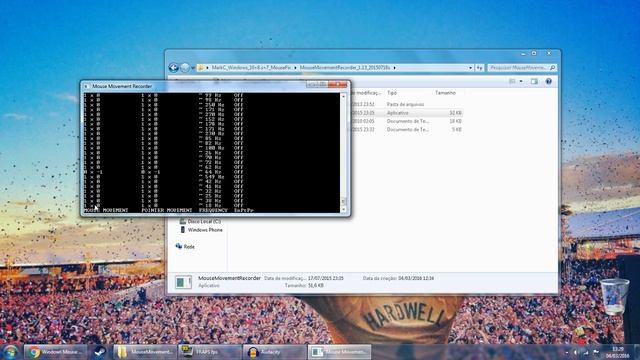Maximize the Explorer window
This screenshot has height=360, width=640.
pyautogui.click(x=534, y=53)
